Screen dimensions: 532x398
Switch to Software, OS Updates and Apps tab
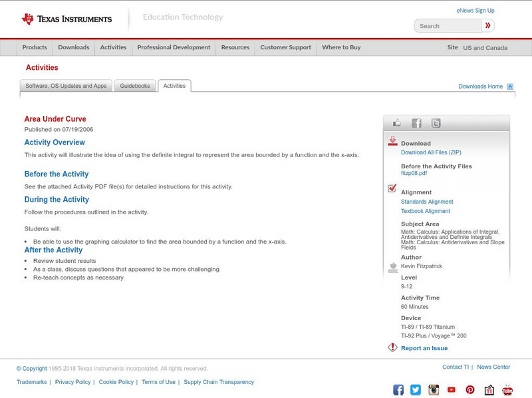pyautogui.click(x=66, y=86)
